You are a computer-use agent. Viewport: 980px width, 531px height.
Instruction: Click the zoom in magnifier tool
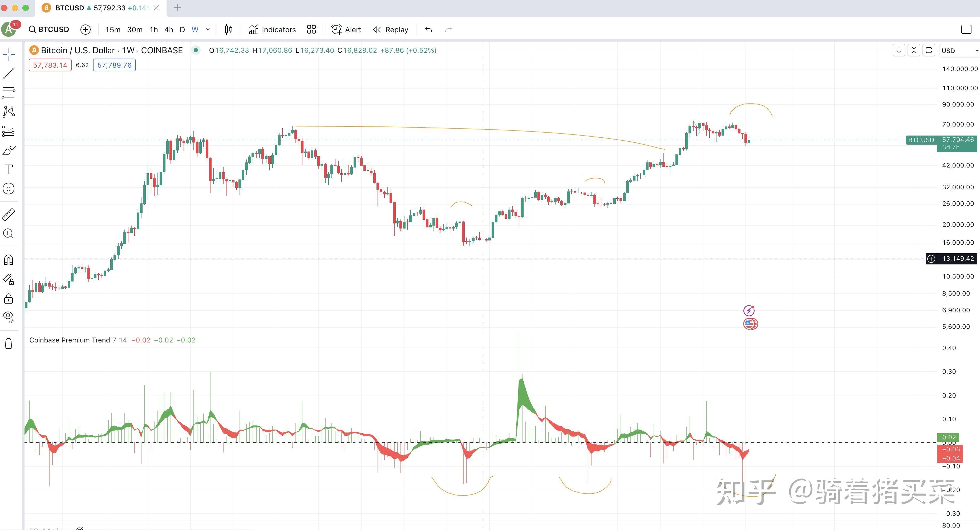(x=9, y=234)
